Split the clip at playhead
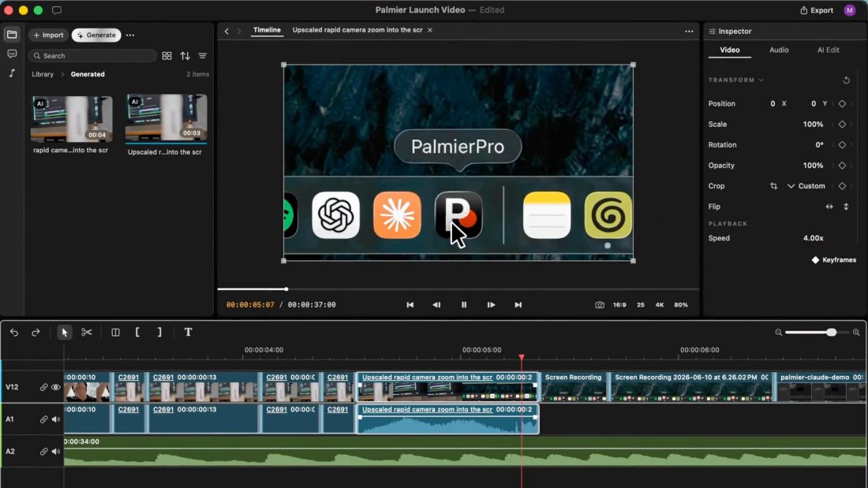 pos(115,332)
